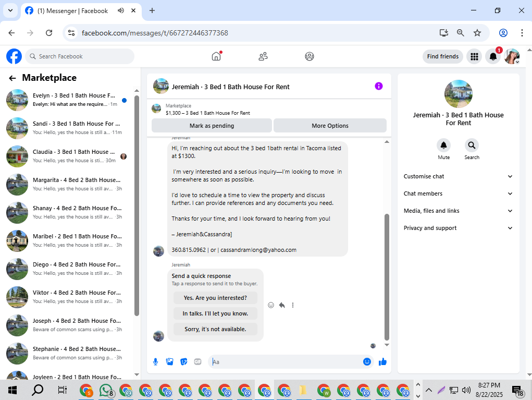Expand Privacy and support section
The height and width of the screenshot is (400, 532).
pyautogui.click(x=458, y=228)
